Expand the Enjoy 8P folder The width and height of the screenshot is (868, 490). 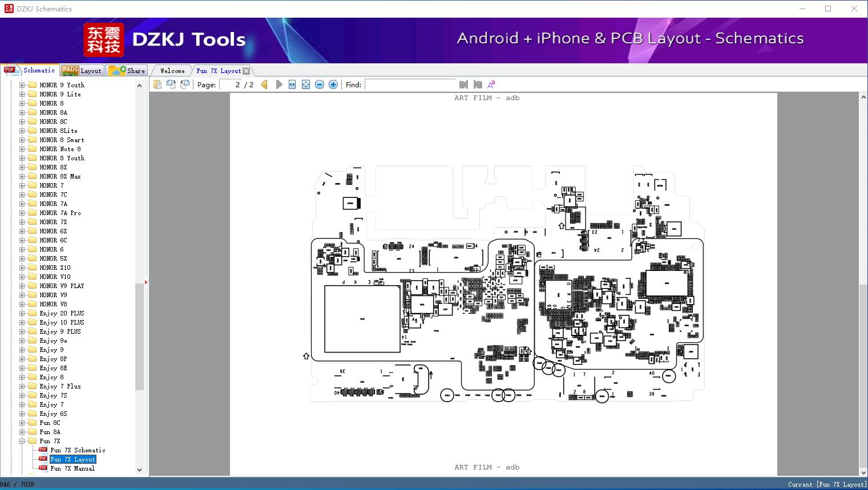[x=22, y=359]
